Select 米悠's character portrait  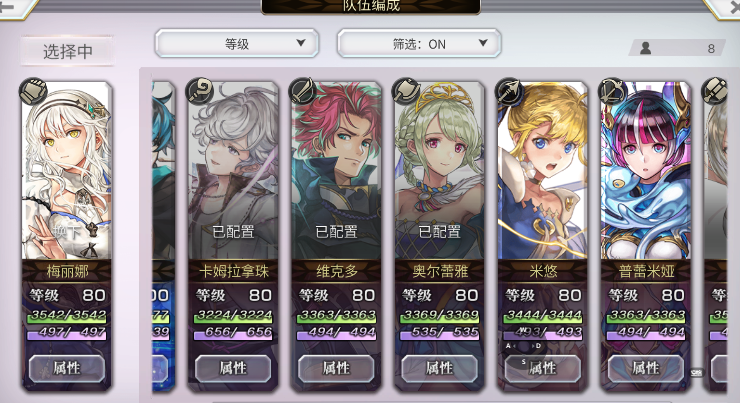pos(543,171)
